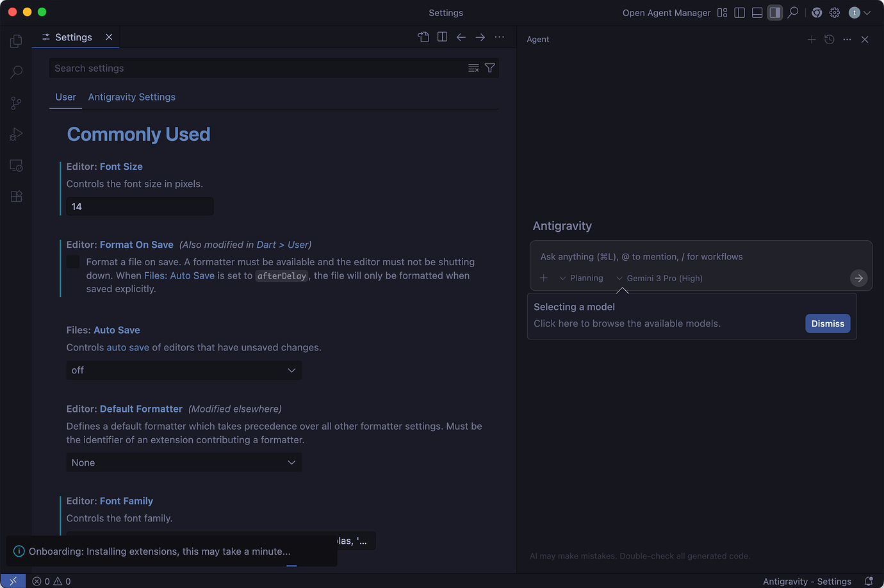
Task: Clear the settings search input
Action: coord(473,68)
